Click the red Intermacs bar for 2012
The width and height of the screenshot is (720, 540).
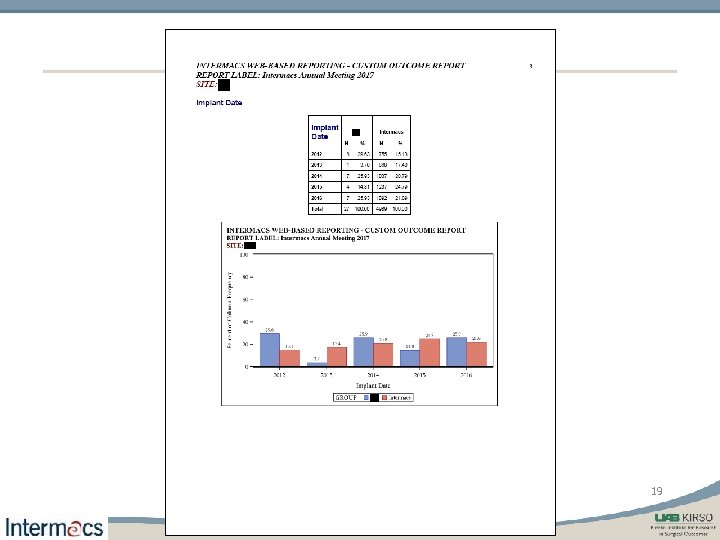tap(289, 358)
